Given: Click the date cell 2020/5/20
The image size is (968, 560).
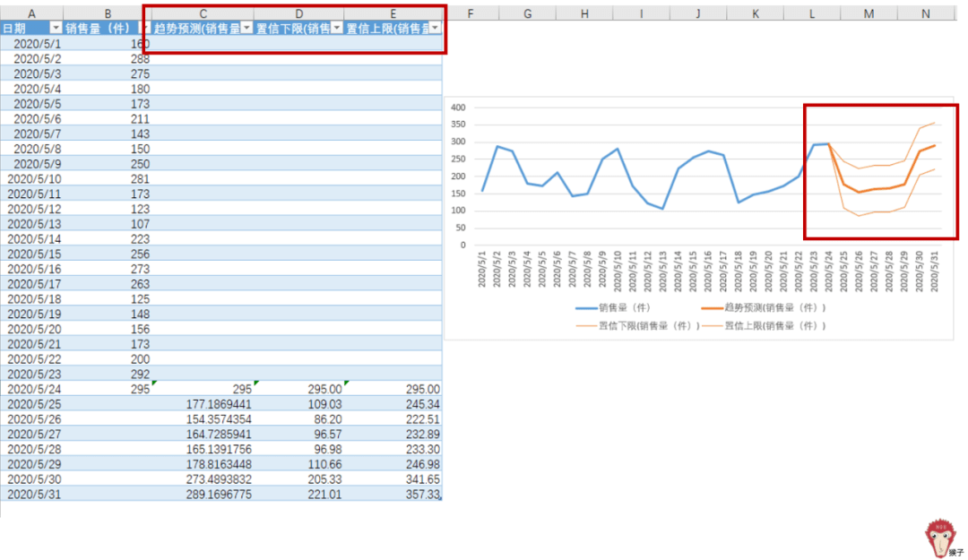Looking at the screenshot, I should pos(34,329).
